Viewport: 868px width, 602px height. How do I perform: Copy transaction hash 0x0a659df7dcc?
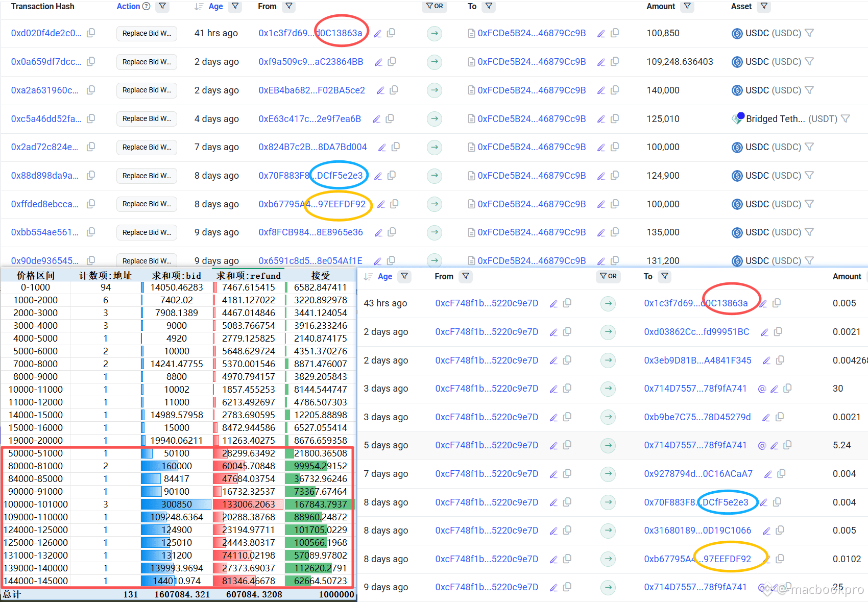[91, 61]
